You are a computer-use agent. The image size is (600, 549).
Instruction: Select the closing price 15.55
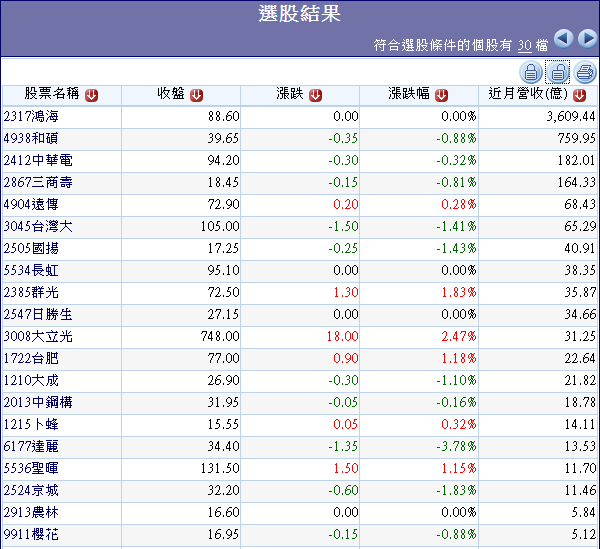coord(223,424)
